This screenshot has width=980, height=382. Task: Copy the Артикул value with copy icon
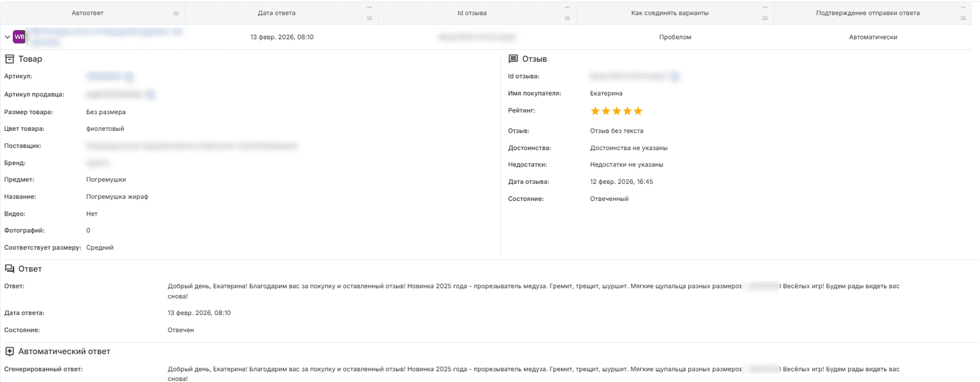tap(128, 77)
